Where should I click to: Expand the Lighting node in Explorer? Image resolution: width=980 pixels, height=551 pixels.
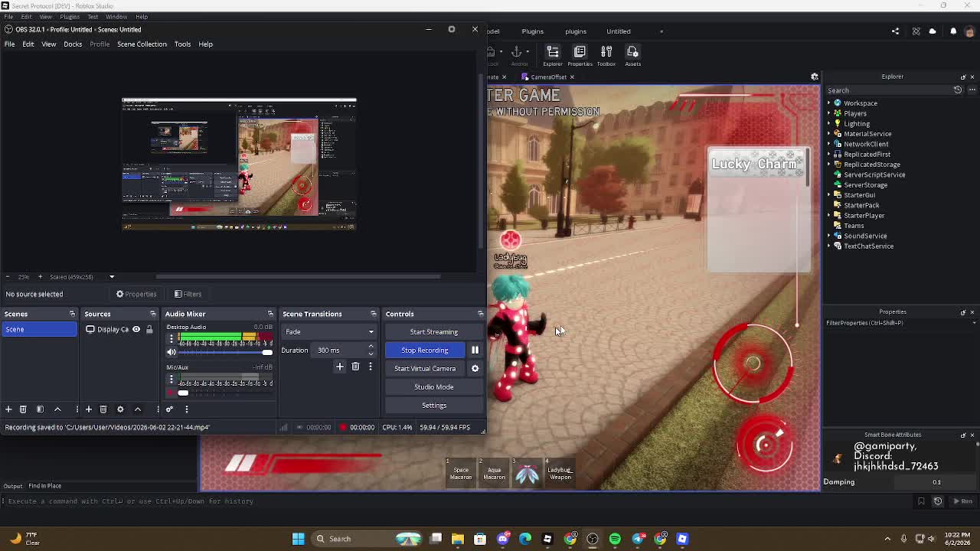click(x=828, y=124)
